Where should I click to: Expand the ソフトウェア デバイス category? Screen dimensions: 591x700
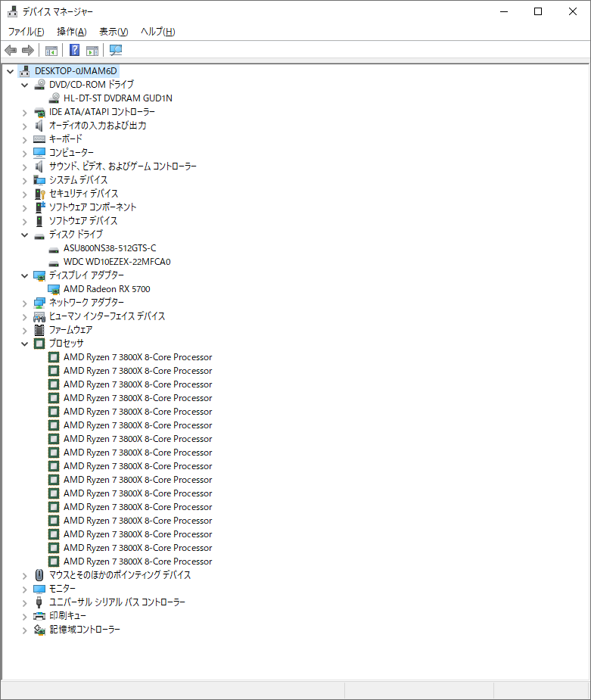(24, 221)
